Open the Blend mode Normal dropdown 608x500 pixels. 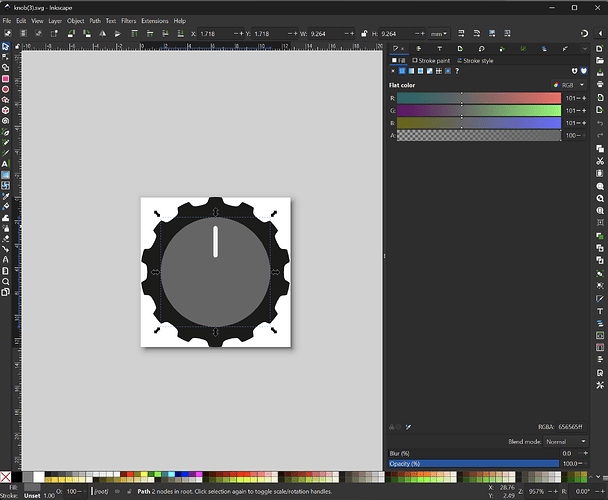[x=565, y=441]
